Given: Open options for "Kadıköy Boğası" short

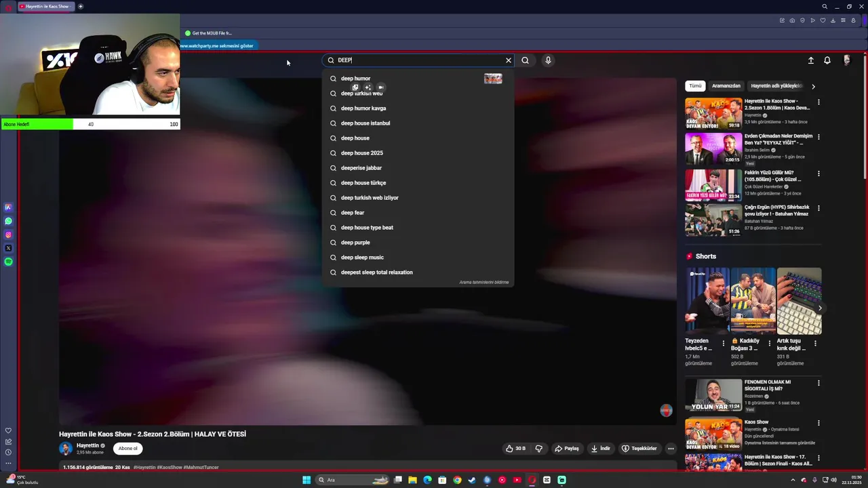Looking at the screenshot, I should pos(770,344).
